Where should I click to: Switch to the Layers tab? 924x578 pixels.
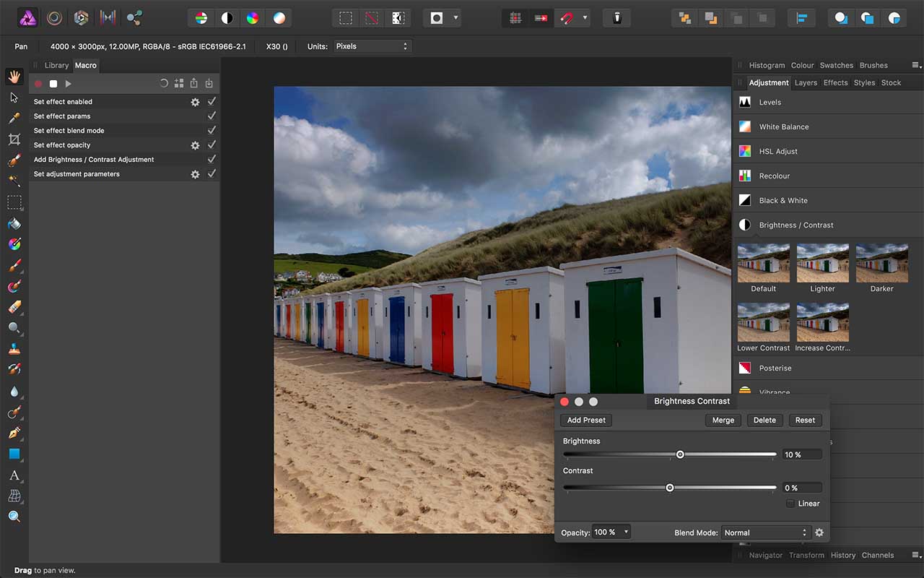pos(806,82)
